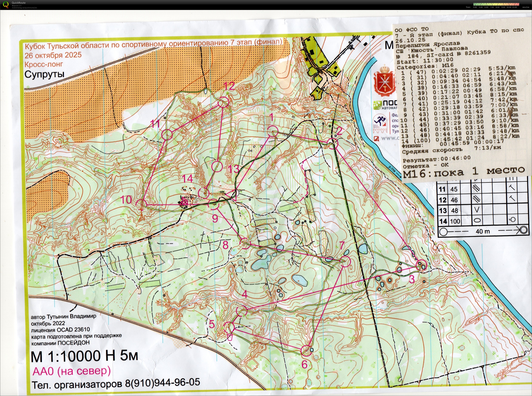Image resolution: width=532 pixels, height=396 pixels.
Task: Click control circle 13 on the course
Action: click(x=217, y=166)
